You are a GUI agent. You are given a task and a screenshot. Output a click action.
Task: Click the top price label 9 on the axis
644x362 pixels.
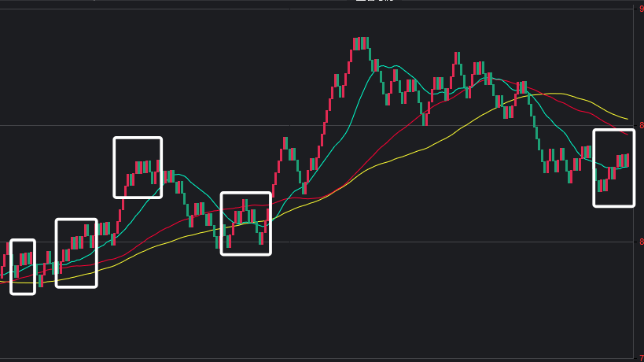[641, 9]
